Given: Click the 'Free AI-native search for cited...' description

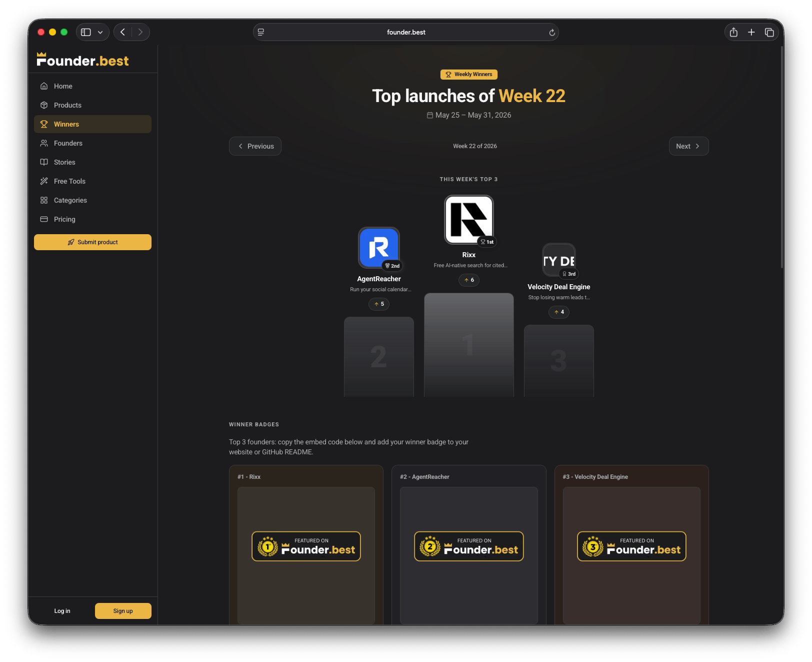Looking at the screenshot, I should click(x=470, y=266).
